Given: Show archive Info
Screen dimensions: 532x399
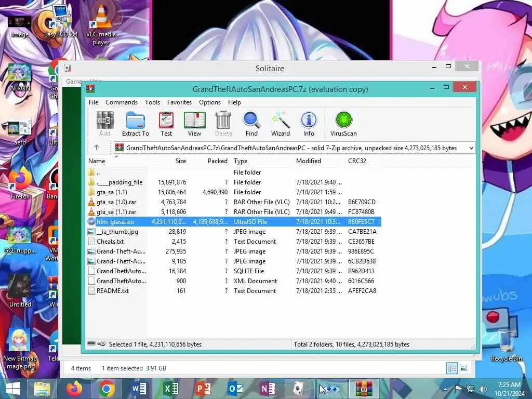Looking at the screenshot, I should [x=309, y=124].
